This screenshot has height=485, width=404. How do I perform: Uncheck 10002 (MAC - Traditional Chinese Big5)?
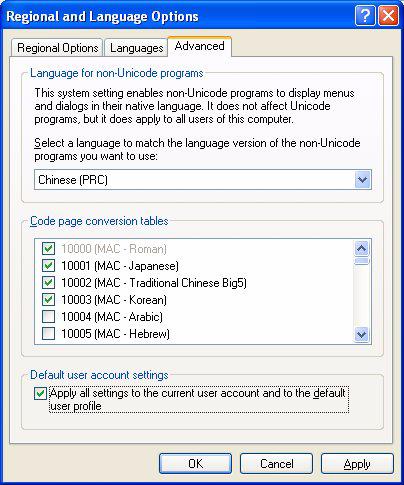click(49, 283)
